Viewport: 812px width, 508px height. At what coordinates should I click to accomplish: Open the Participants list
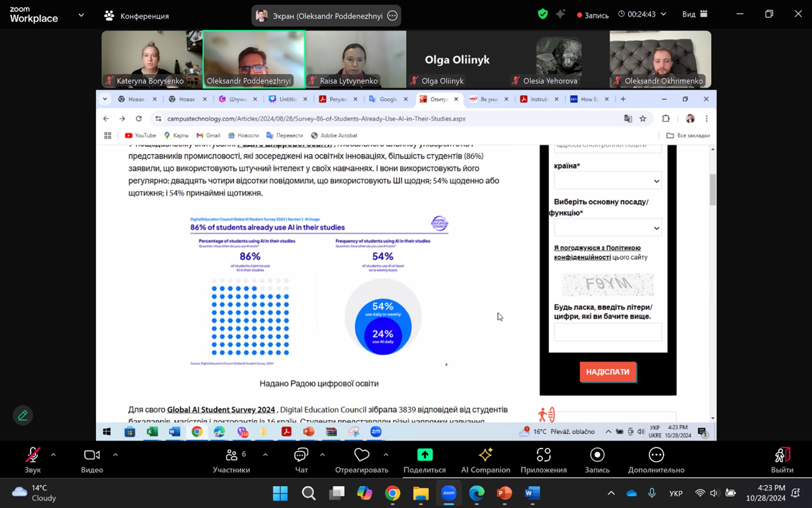coord(232,460)
